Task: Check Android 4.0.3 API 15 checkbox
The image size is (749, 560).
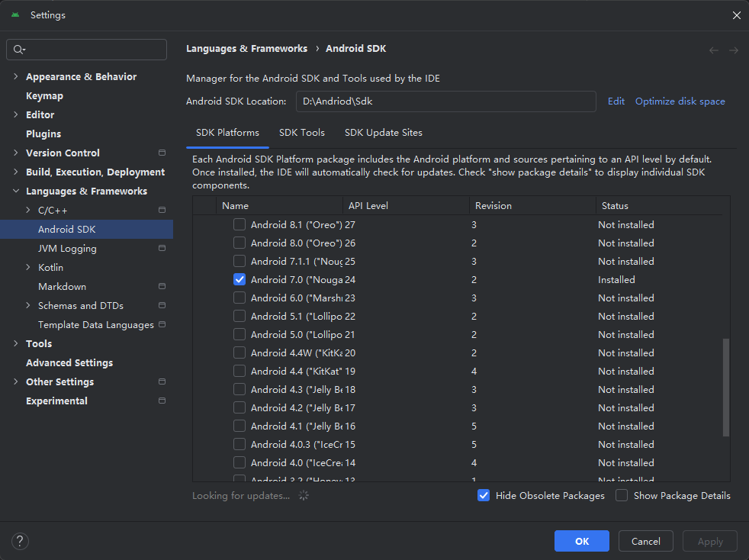Action: click(239, 444)
